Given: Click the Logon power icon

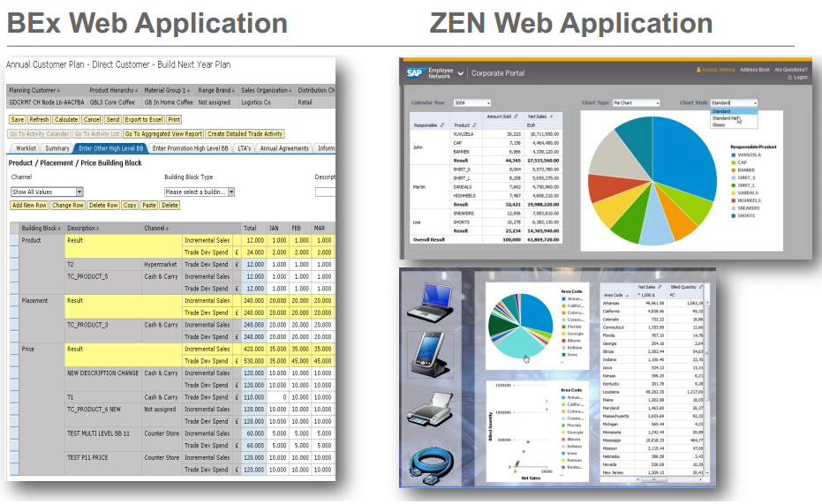Looking at the screenshot, I should (791, 78).
